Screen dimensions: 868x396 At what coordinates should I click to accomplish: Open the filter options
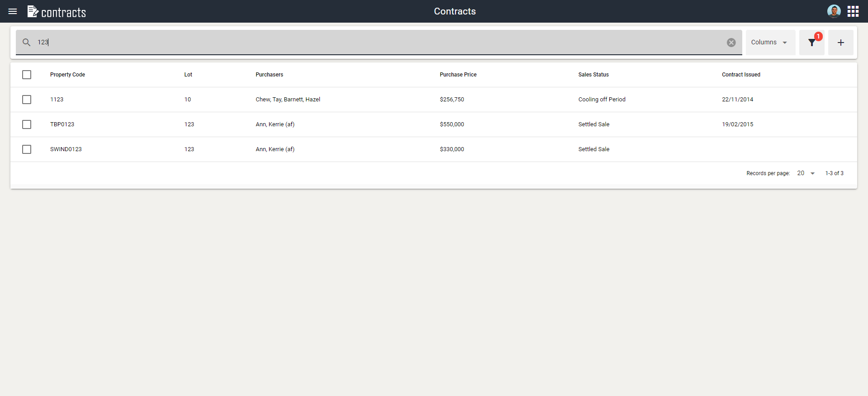coord(812,43)
